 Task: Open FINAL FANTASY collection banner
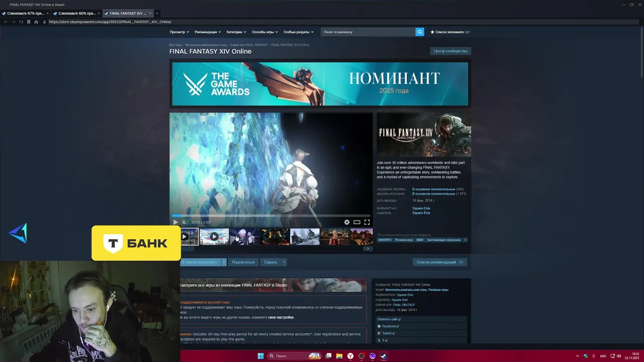pos(273,285)
